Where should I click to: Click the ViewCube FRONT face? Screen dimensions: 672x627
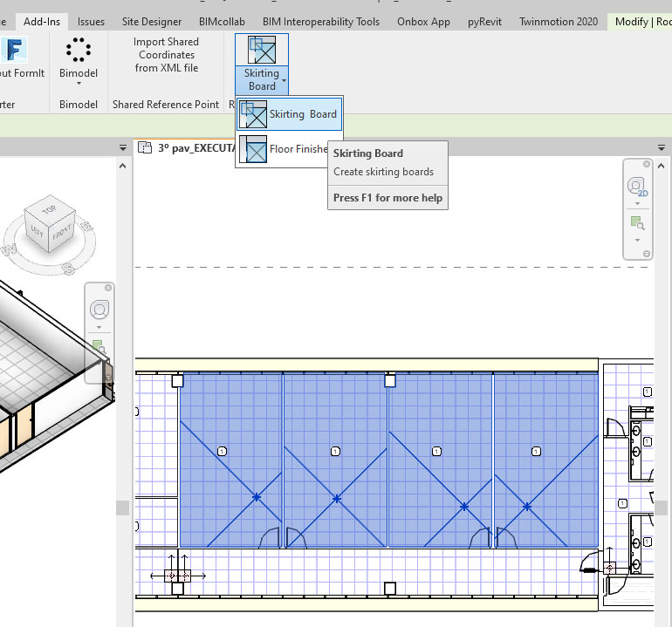tap(62, 233)
